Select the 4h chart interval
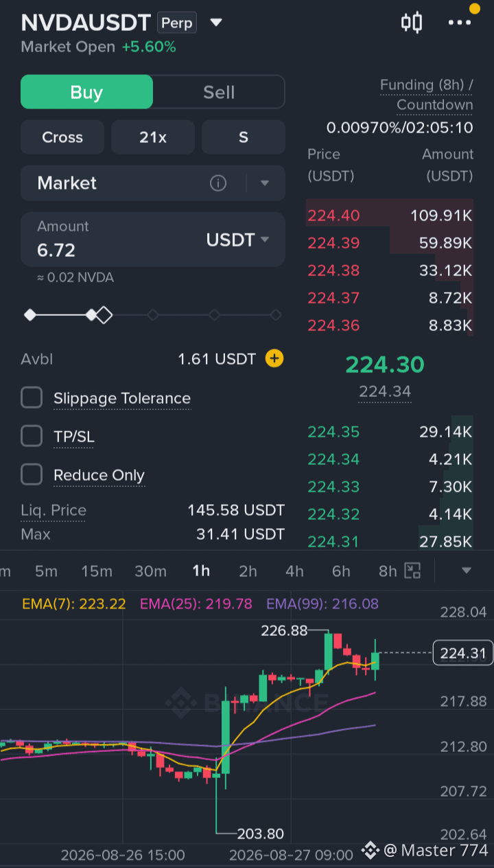This screenshot has width=494, height=868. pyautogui.click(x=294, y=571)
